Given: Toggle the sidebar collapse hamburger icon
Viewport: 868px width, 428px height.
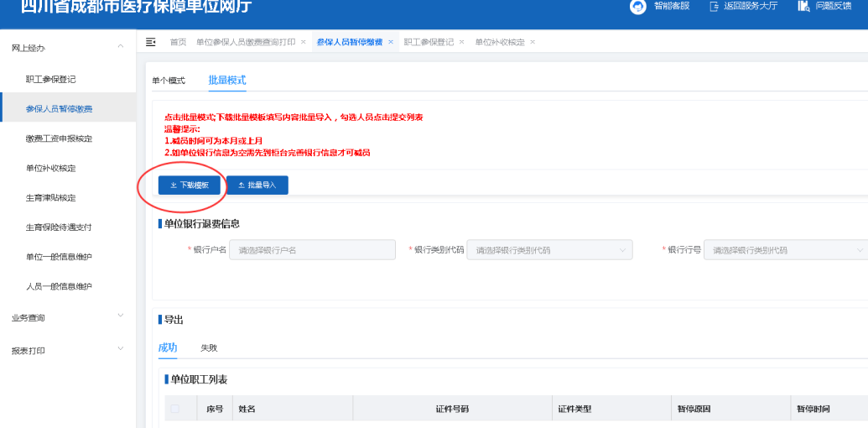Looking at the screenshot, I should point(151,42).
